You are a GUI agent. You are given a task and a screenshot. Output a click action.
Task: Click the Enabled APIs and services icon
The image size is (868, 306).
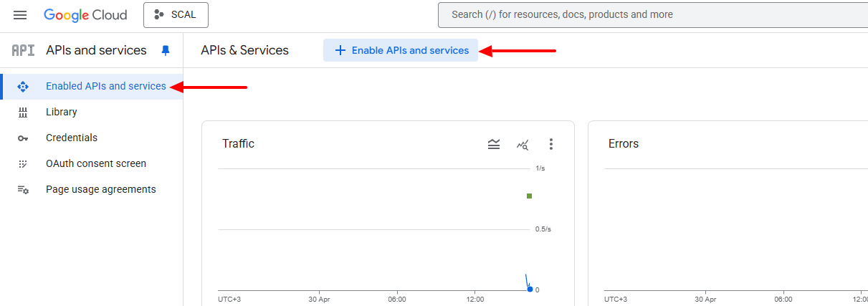pos(23,87)
